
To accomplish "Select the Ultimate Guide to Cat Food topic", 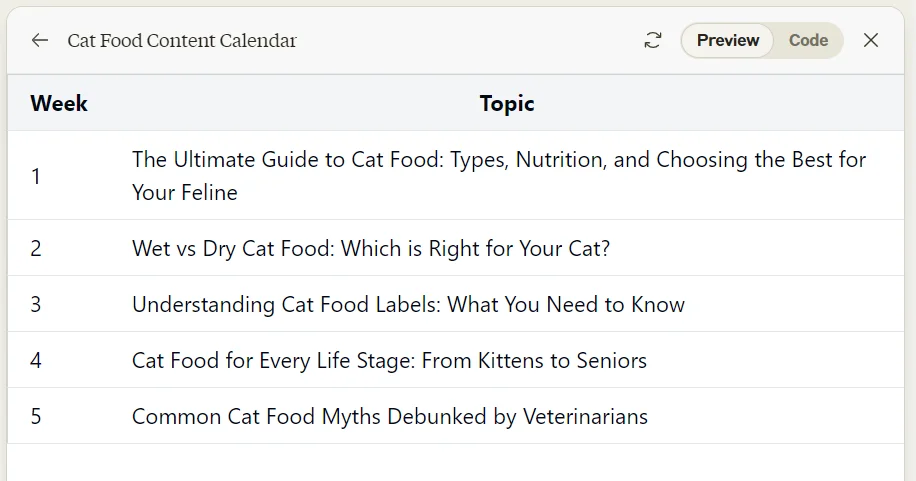I will pos(499,176).
